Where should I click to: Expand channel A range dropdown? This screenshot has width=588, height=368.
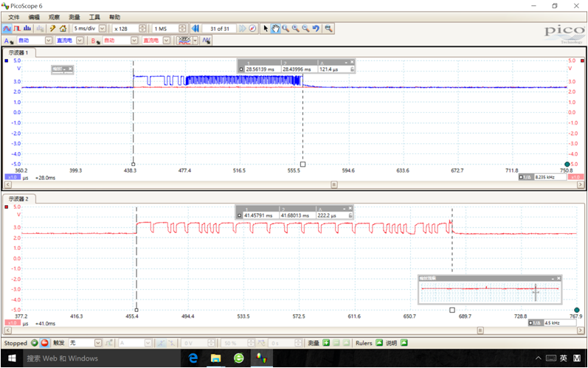coord(49,41)
